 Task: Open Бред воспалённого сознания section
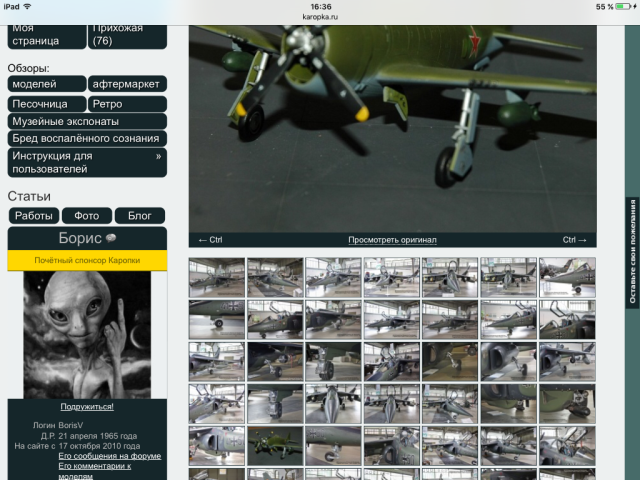[87, 138]
